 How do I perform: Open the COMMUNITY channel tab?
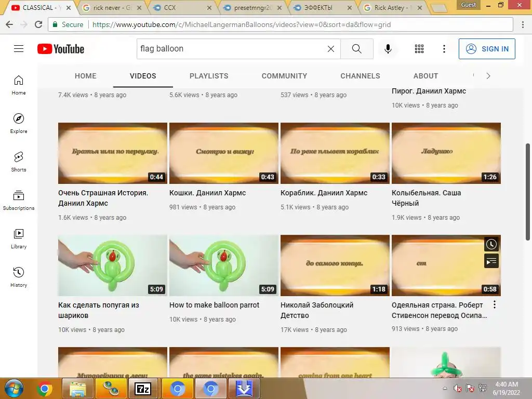coord(284,76)
